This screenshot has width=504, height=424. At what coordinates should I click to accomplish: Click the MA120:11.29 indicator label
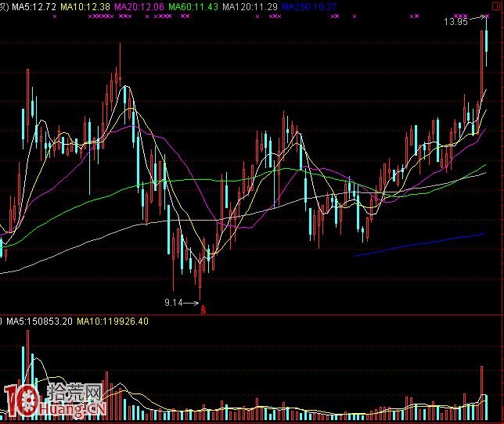[250, 6]
